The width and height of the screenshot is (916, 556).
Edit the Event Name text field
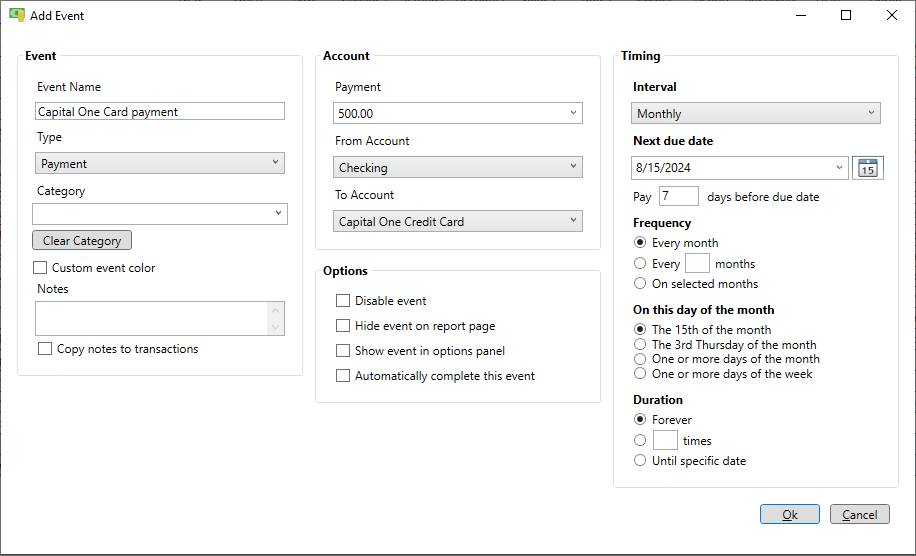(x=159, y=112)
